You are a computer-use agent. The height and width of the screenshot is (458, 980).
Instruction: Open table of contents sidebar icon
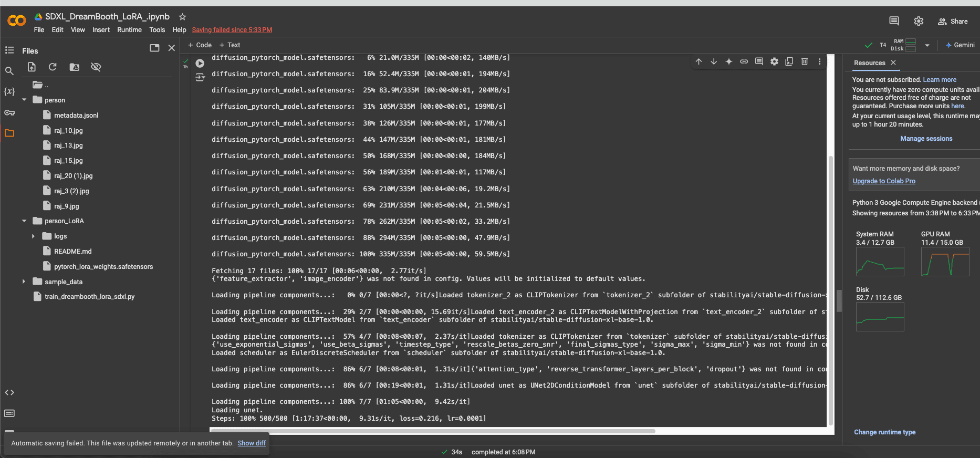click(x=9, y=50)
